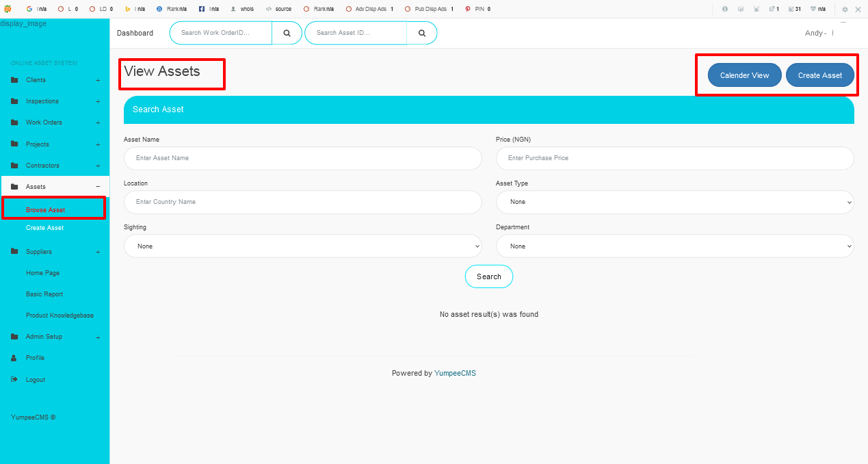Open Home Page menu item
The width and height of the screenshot is (868, 464).
pos(42,273)
